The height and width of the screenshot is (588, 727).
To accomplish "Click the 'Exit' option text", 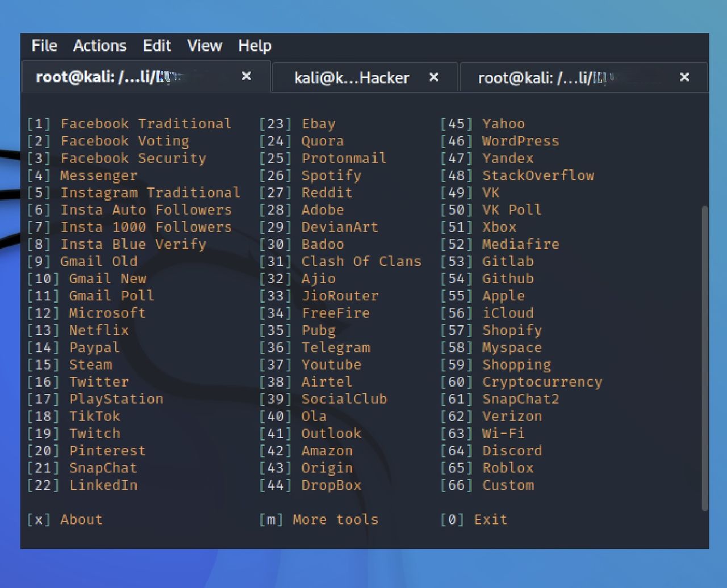I will [x=491, y=519].
